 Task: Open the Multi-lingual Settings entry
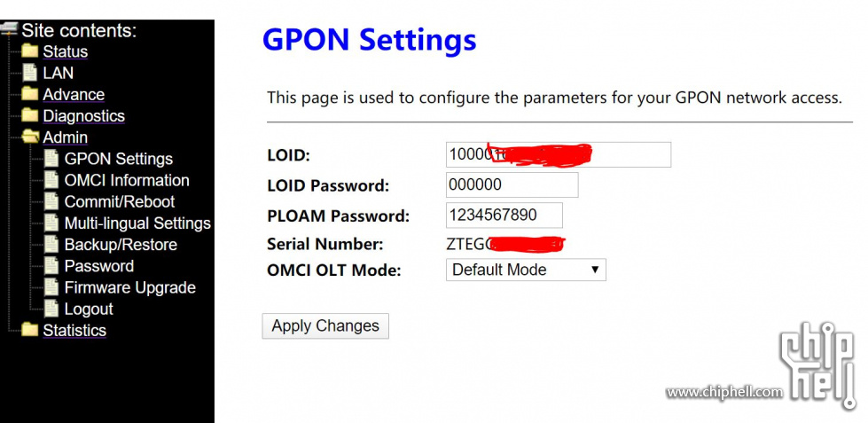coord(137,223)
